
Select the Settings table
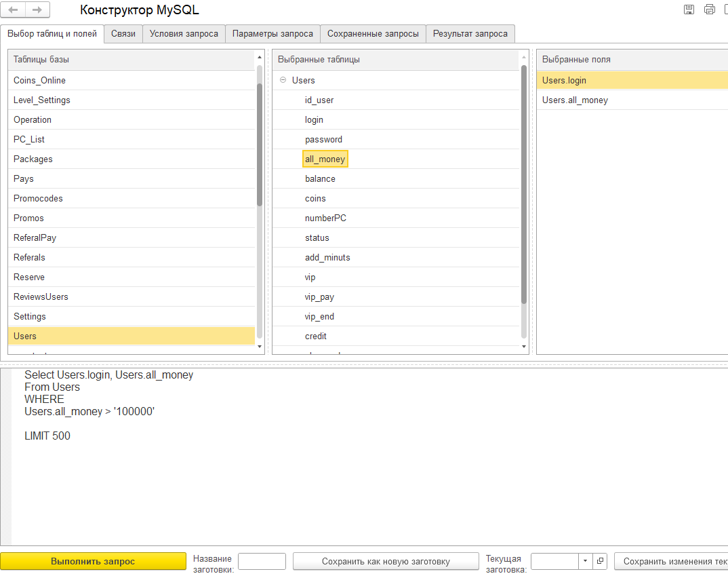coord(132,316)
